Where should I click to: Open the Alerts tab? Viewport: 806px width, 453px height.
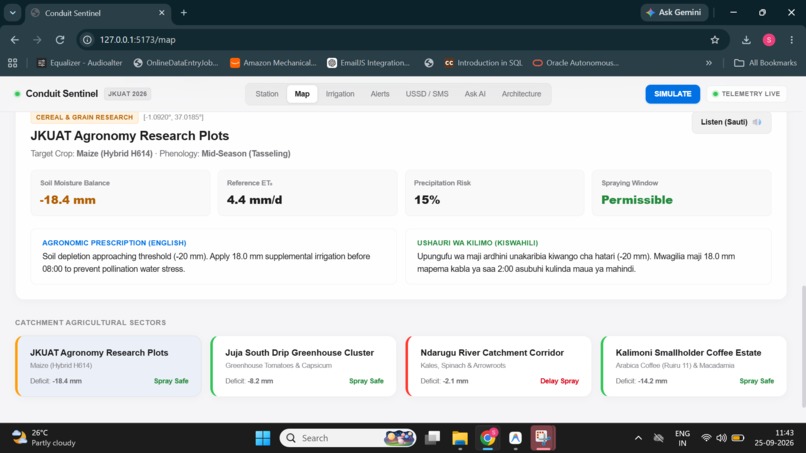[380, 94]
